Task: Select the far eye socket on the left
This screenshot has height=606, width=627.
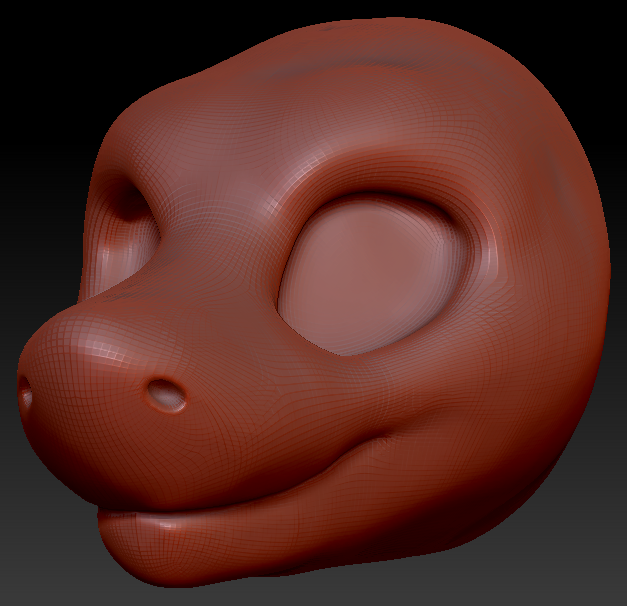Action: pyautogui.click(x=130, y=205)
